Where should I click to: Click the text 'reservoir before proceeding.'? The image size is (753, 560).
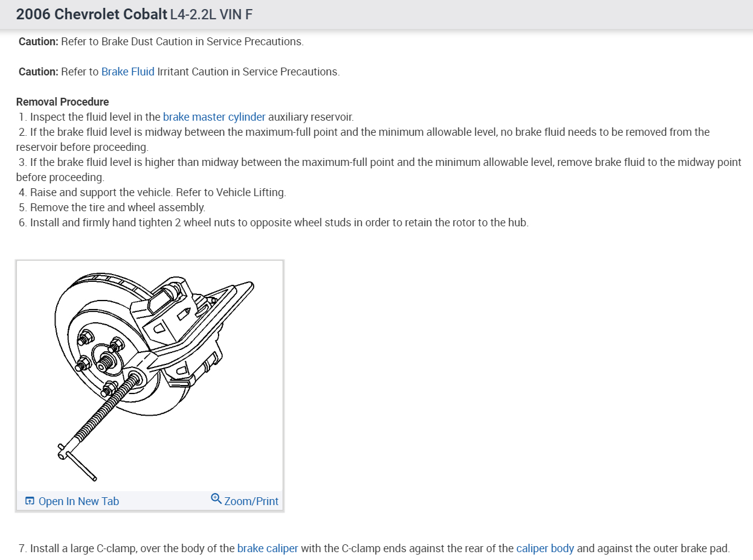point(82,147)
